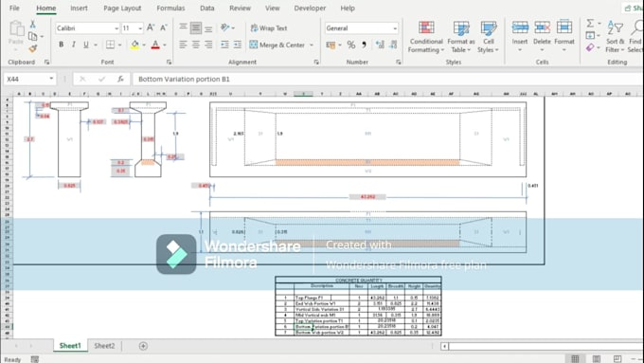644x363 pixels.
Task: Switch to the Sheet2 worksheet tab
Action: (x=104, y=346)
